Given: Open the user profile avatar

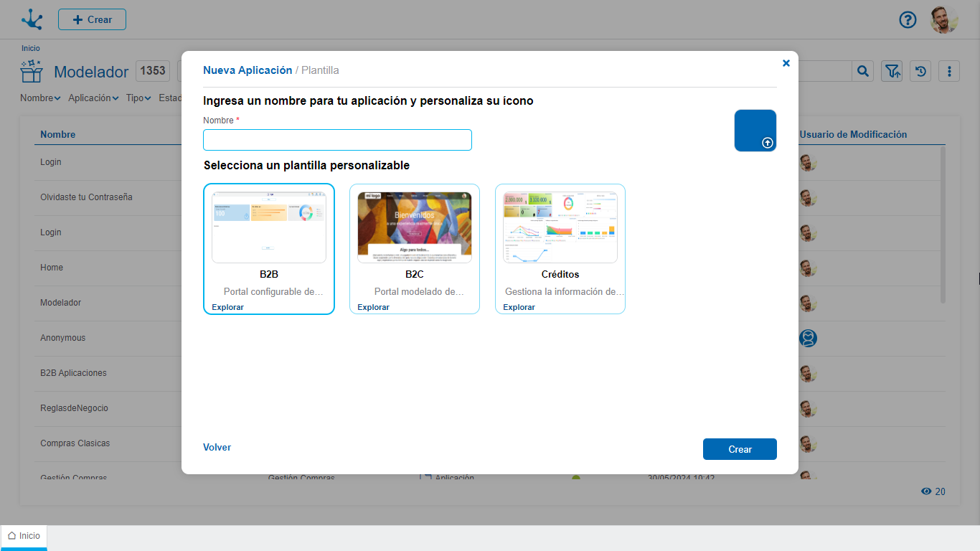Looking at the screenshot, I should [944, 20].
